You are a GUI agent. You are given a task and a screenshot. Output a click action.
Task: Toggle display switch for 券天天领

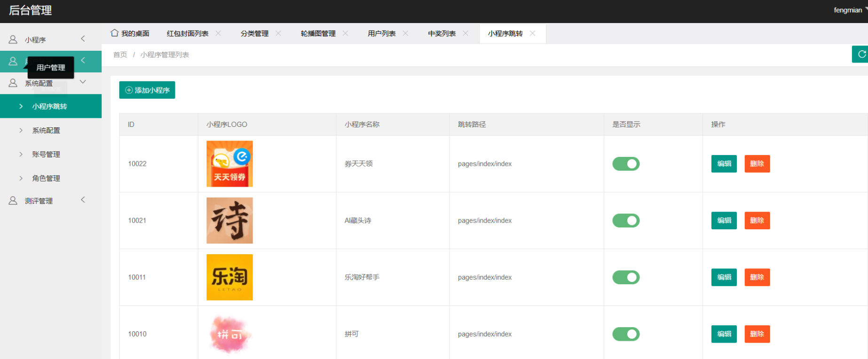point(625,164)
